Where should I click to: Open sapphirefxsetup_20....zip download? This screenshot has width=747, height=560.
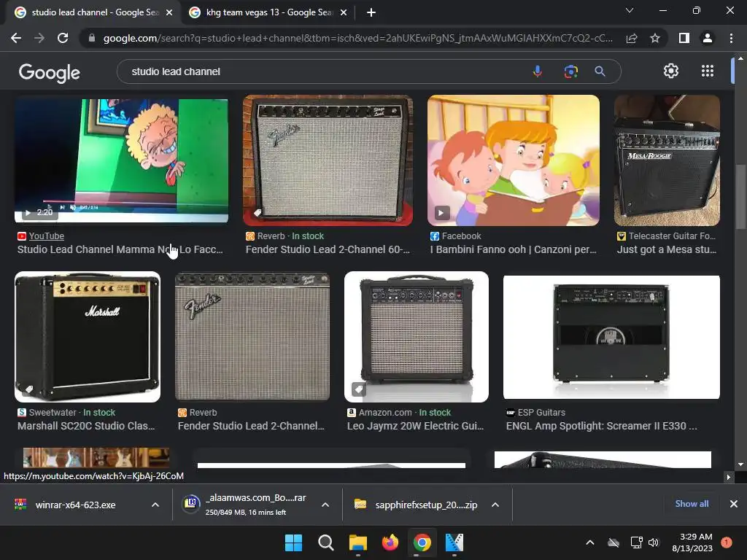[416, 505]
